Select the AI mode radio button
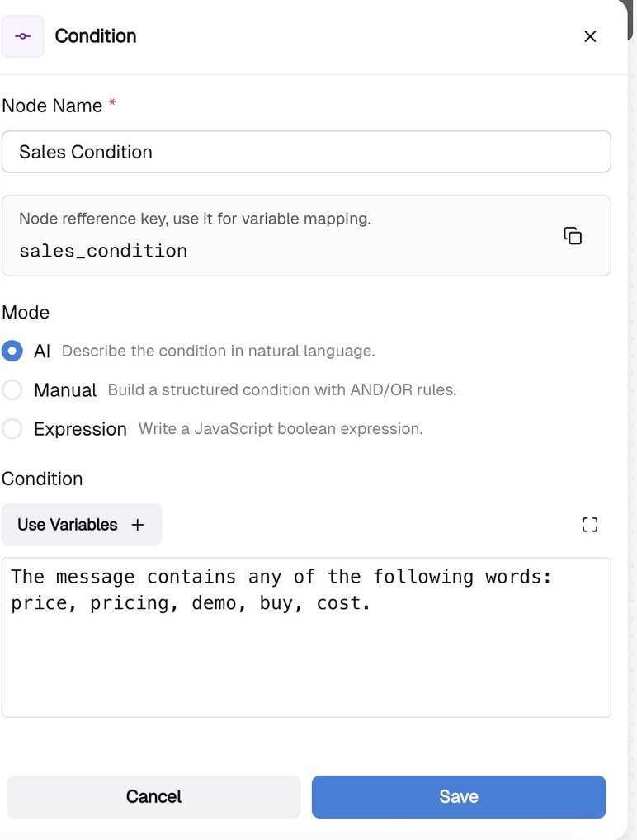The height and width of the screenshot is (840, 637). pyautogui.click(x=12, y=351)
